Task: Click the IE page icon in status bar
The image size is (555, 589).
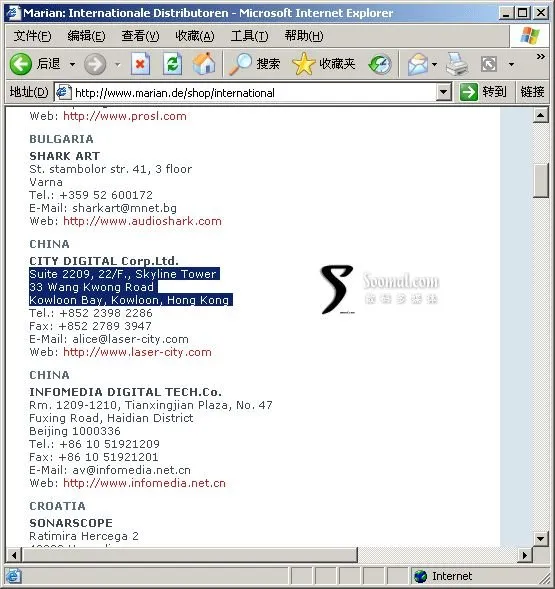Action: click(13, 576)
